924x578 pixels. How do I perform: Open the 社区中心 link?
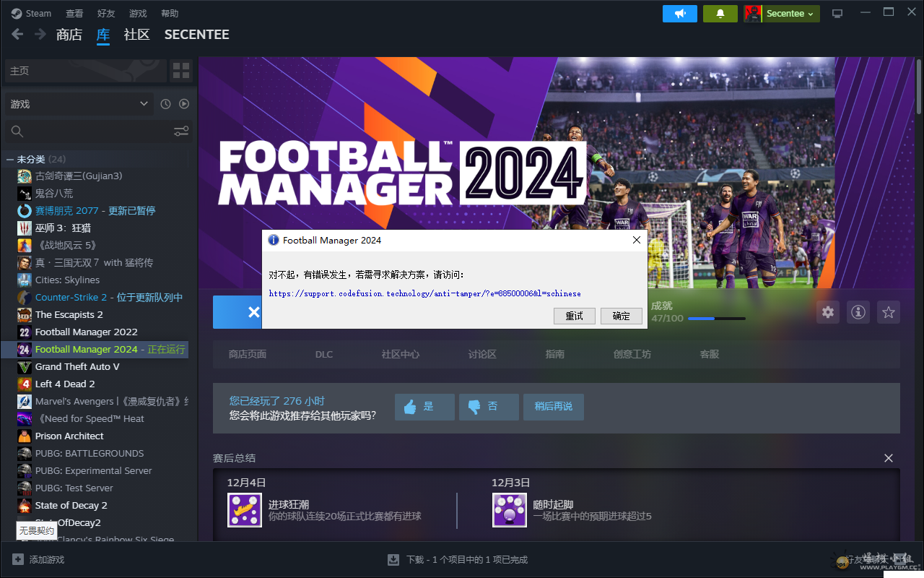point(401,354)
